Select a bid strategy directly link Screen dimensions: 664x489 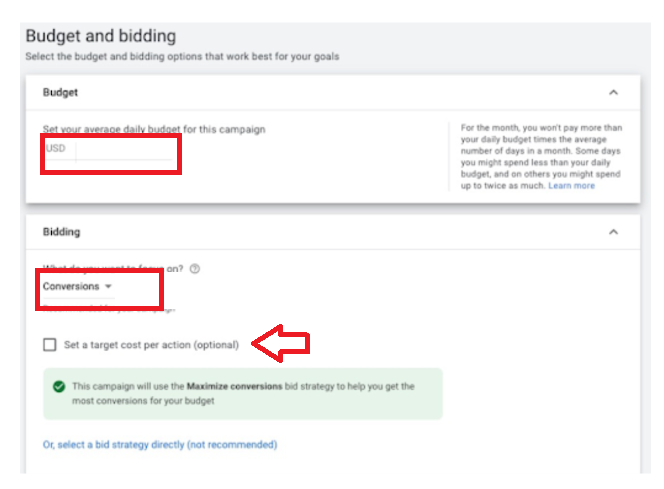coord(160,445)
